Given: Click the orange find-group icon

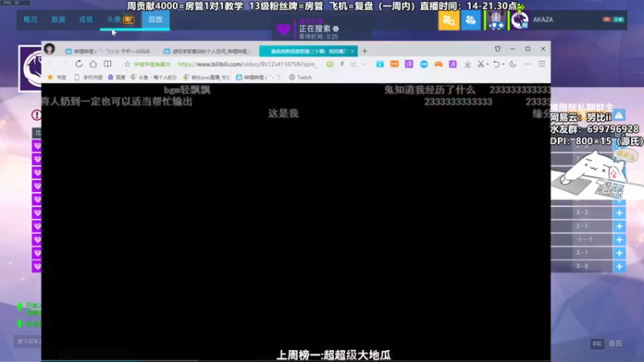Looking at the screenshot, I should pos(448,19).
